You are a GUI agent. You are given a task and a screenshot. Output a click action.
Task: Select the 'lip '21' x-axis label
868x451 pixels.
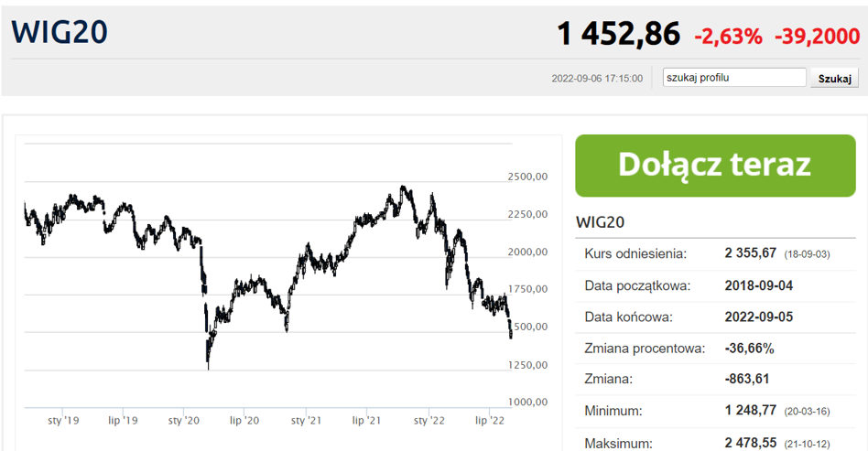pyautogui.click(x=366, y=421)
